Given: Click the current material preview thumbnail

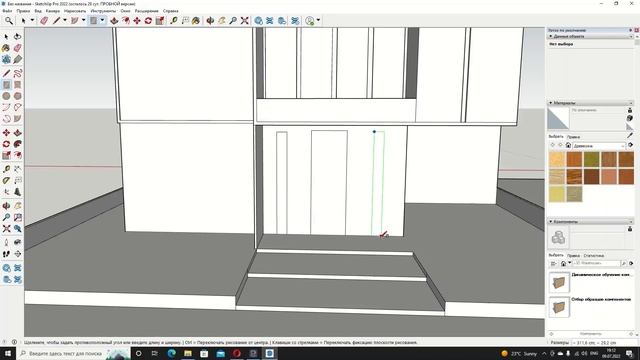Looking at the screenshot, I should coord(558,119).
